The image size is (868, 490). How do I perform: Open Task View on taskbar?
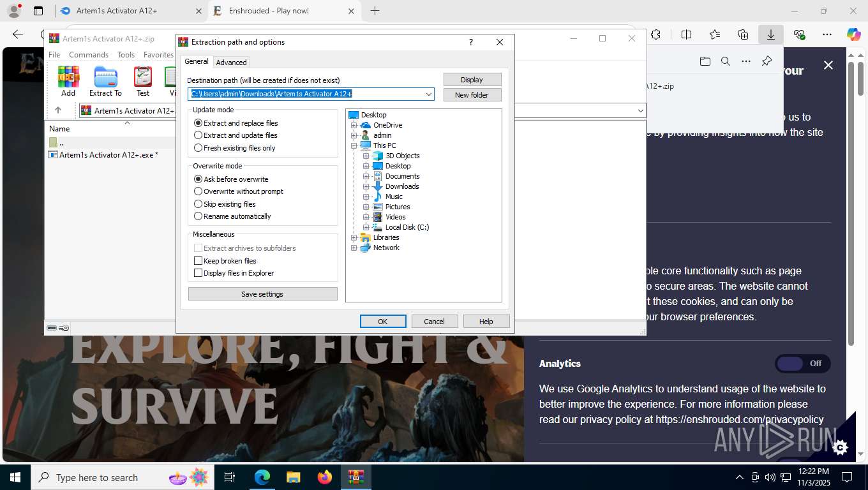230,477
